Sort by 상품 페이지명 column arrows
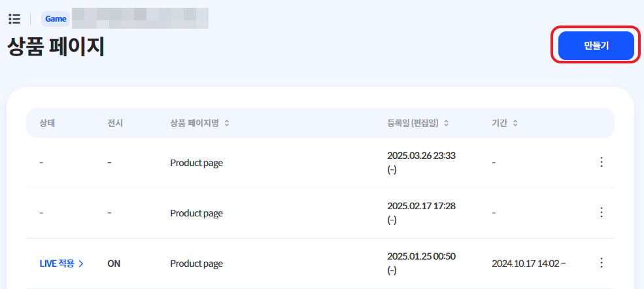This screenshot has width=644, height=289. click(x=227, y=123)
